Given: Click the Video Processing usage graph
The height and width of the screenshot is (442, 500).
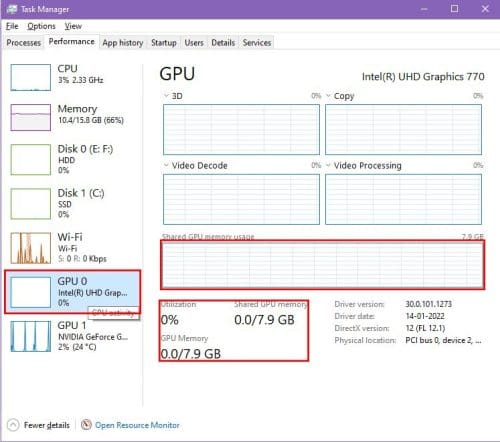Looking at the screenshot, I should [x=403, y=199].
